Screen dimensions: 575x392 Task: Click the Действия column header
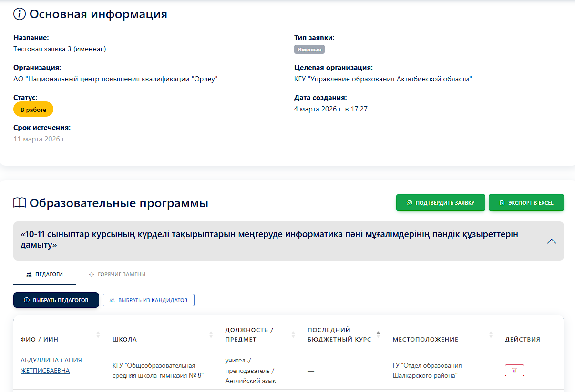pyautogui.click(x=523, y=340)
